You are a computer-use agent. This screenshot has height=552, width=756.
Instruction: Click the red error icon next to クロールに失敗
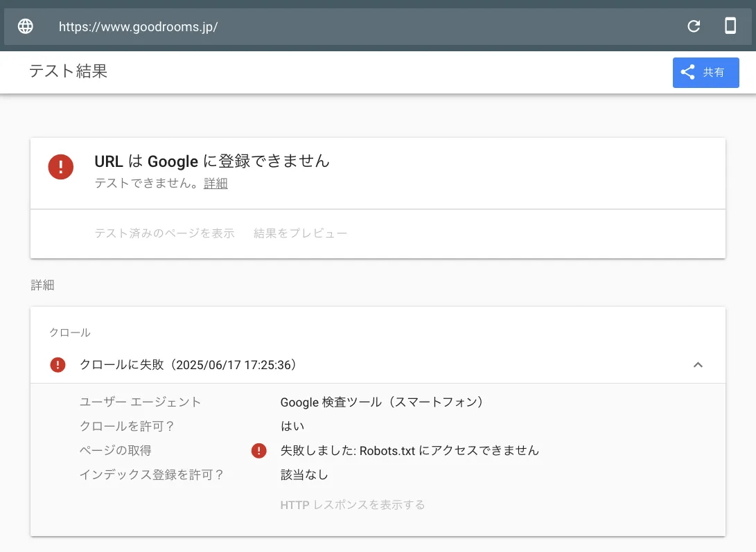[58, 365]
